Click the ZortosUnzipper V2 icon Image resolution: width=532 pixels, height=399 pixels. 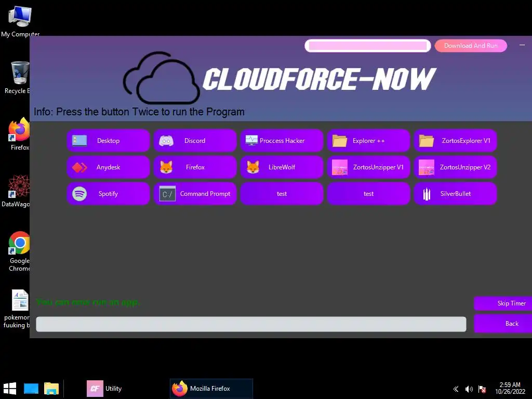point(427,167)
